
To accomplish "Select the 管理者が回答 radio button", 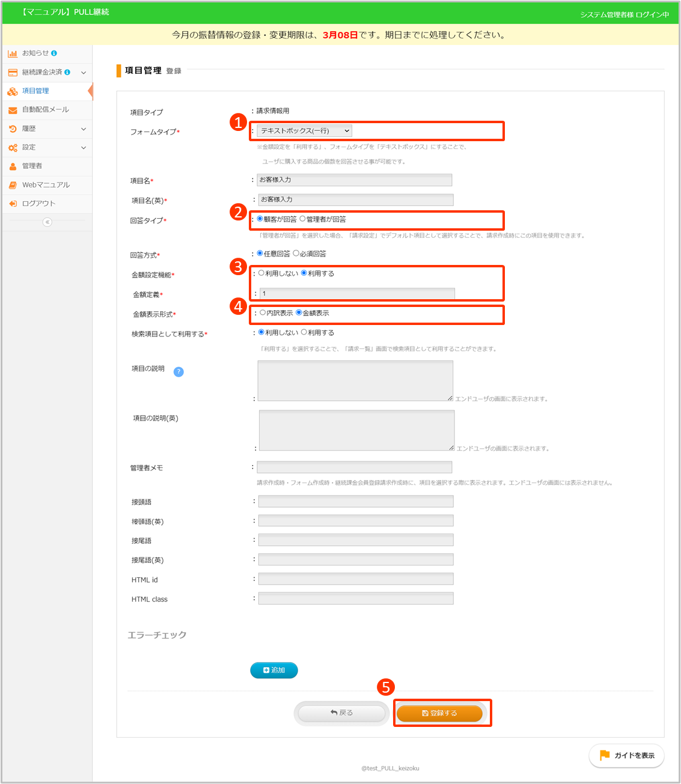I will click(x=302, y=219).
